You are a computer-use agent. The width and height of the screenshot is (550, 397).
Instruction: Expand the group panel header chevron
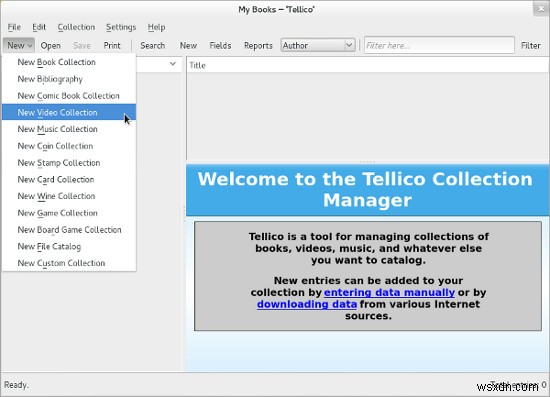173,64
